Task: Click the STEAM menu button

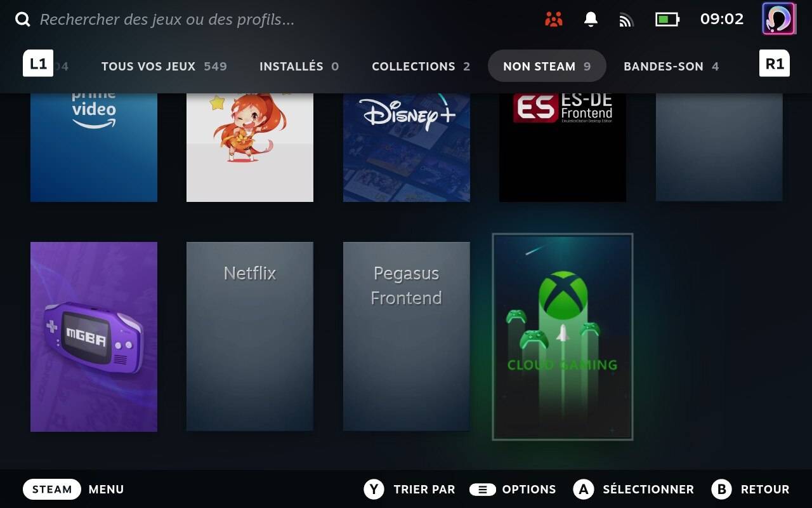Action: pyautogui.click(x=52, y=490)
